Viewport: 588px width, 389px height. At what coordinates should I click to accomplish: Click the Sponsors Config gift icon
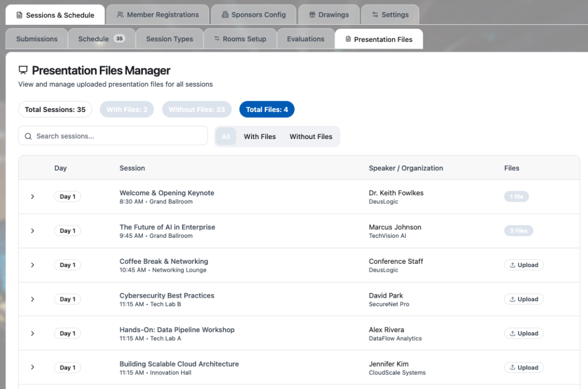coord(225,15)
